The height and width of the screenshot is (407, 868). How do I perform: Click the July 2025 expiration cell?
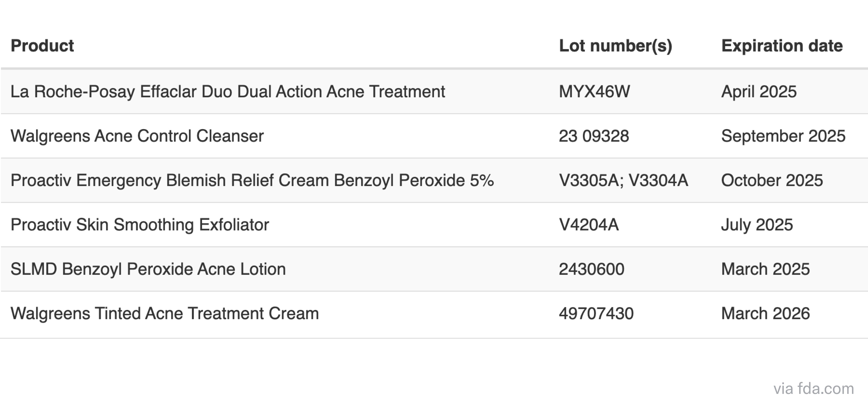pyautogui.click(x=757, y=225)
